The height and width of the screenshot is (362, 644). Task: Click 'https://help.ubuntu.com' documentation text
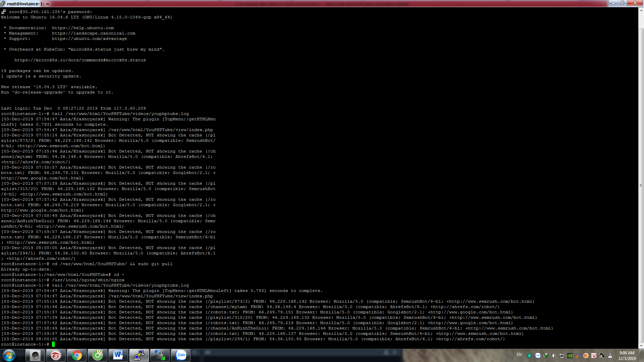tap(83, 28)
